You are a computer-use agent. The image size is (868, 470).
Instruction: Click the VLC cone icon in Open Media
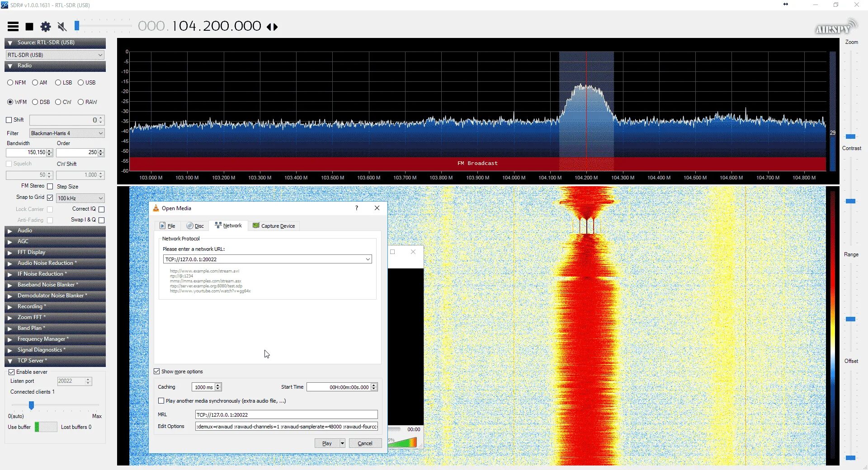pyautogui.click(x=156, y=208)
